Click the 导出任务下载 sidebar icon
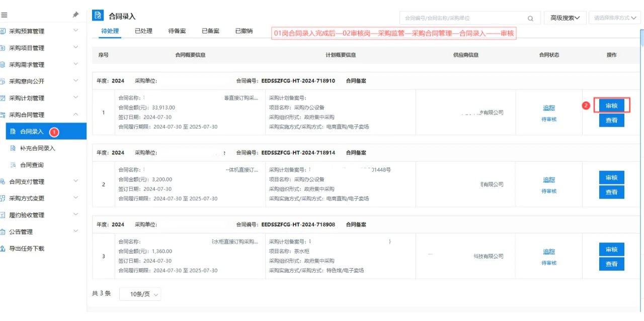Viewport: 644px width, 321px height. 3,248
